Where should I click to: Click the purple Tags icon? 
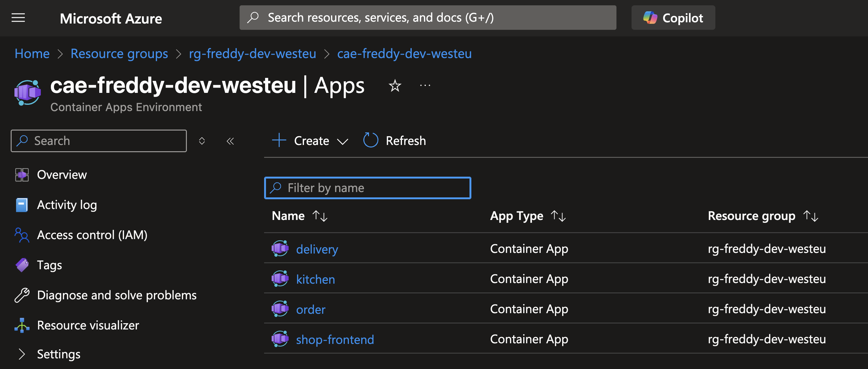coord(22,265)
